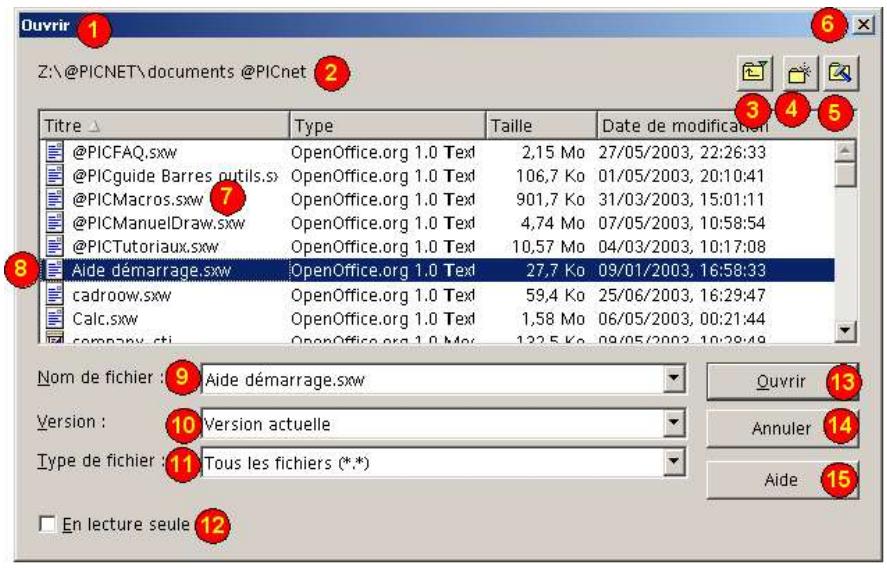Viewport: 887px width, 568px height.
Task: Click the path Z:\@PICNET\documents @PICnet
Action: click(173, 72)
